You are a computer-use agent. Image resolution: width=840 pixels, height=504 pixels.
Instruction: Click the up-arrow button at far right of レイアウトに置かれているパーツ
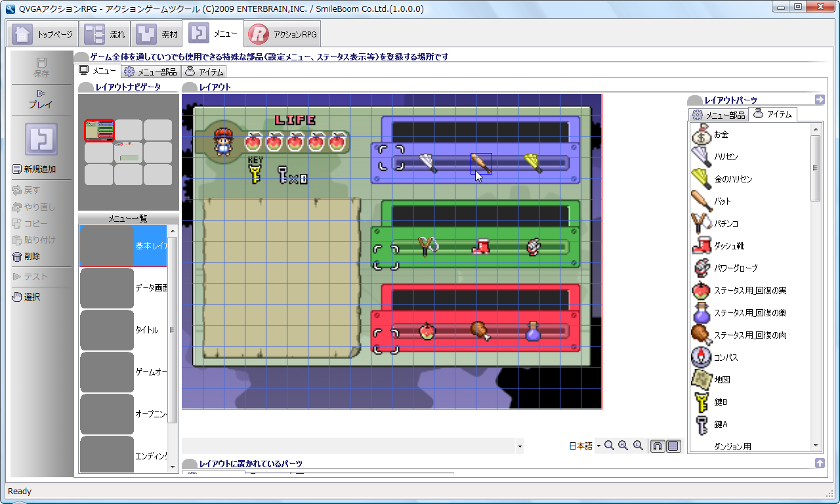[x=820, y=463]
